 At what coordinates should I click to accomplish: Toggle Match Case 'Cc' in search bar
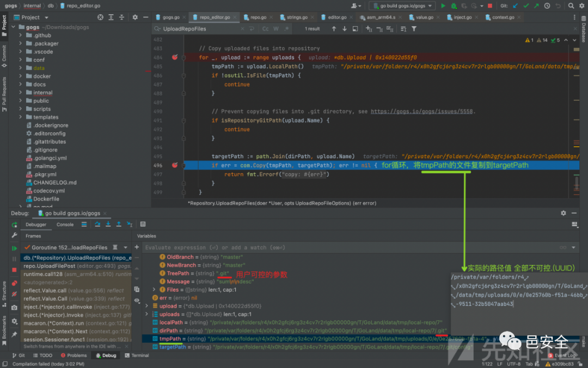click(x=266, y=29)
